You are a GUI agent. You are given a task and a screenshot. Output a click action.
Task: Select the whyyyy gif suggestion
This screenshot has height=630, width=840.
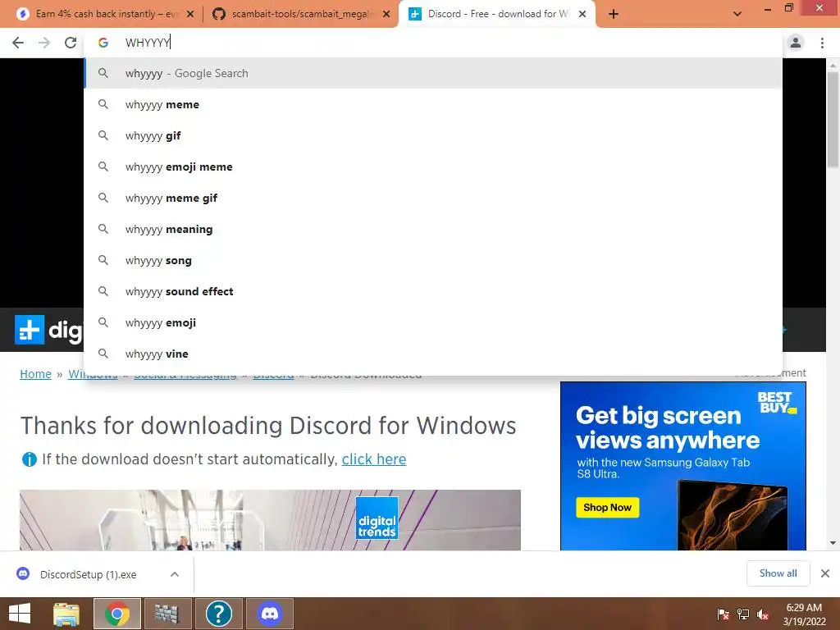pos(433,135)
